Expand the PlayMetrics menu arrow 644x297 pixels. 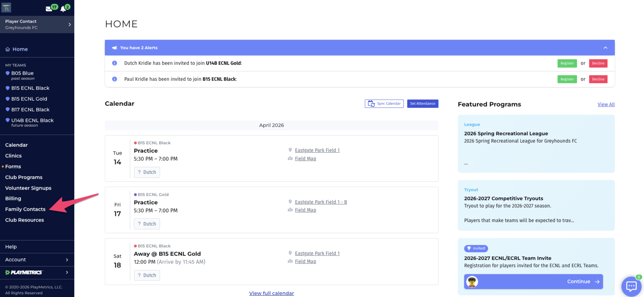pyautogui.click(x=67, y=272)
